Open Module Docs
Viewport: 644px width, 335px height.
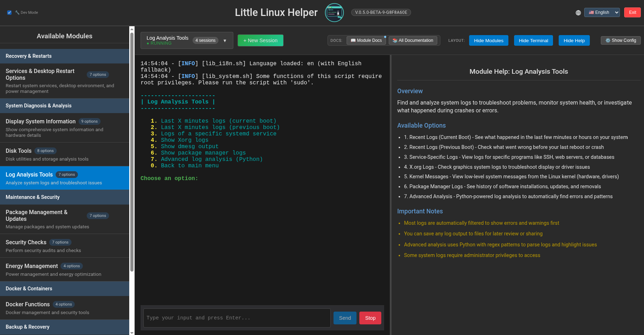coord(366,40)
